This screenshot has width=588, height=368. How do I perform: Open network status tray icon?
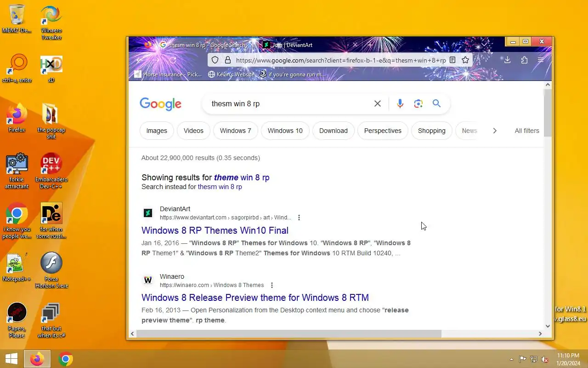(x=534, y=359)
